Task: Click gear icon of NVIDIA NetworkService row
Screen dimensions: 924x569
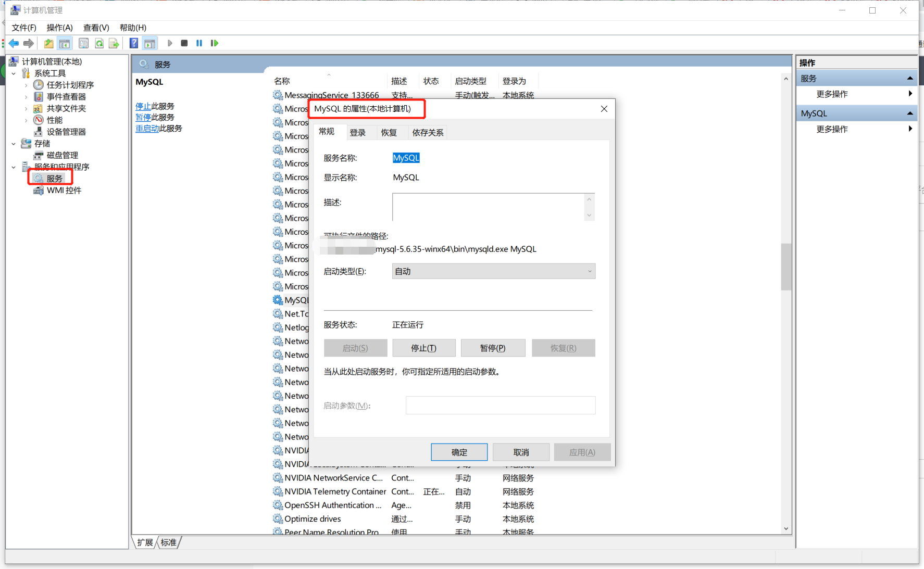Action: pos(278,478)
